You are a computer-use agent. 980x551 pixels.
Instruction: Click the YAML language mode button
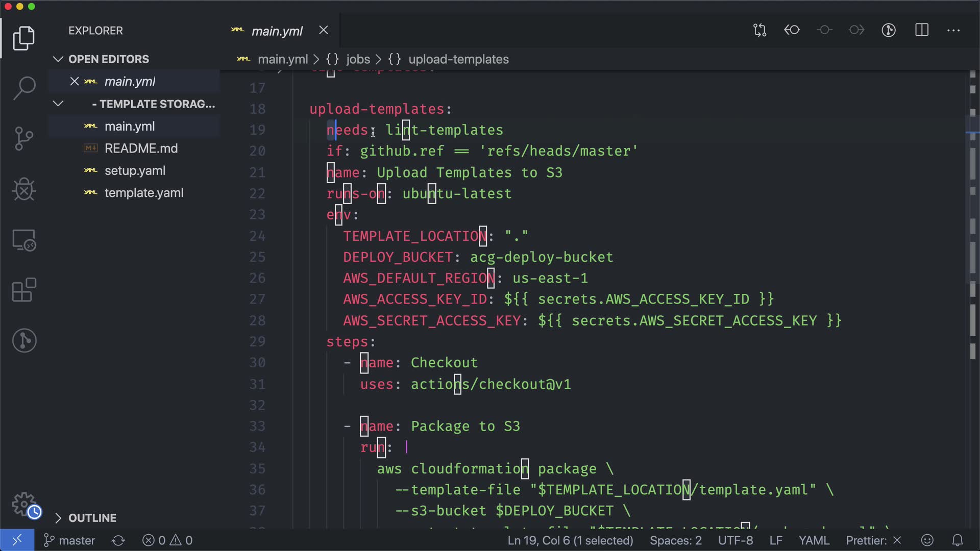(814, 540)
